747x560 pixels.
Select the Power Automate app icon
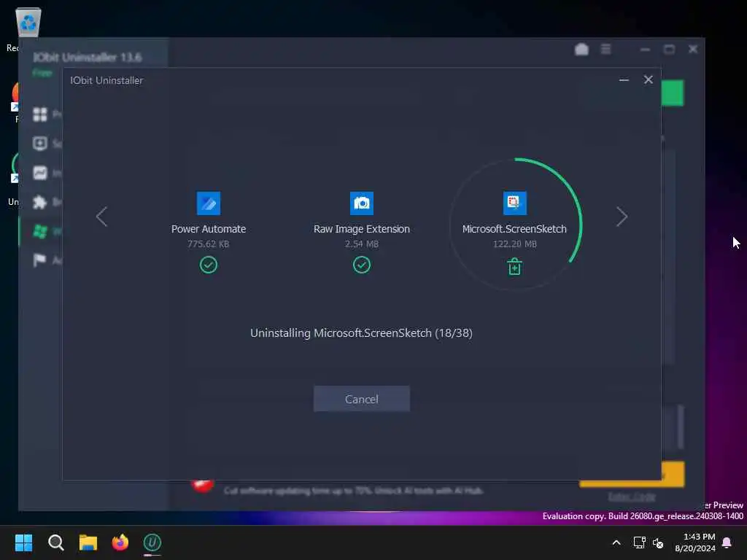coord(208,203)
